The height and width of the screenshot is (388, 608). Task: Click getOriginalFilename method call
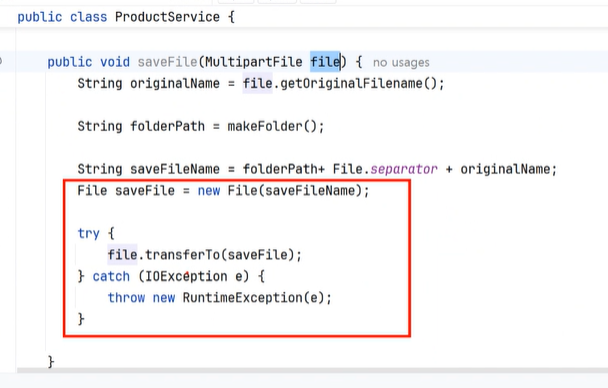351,83
